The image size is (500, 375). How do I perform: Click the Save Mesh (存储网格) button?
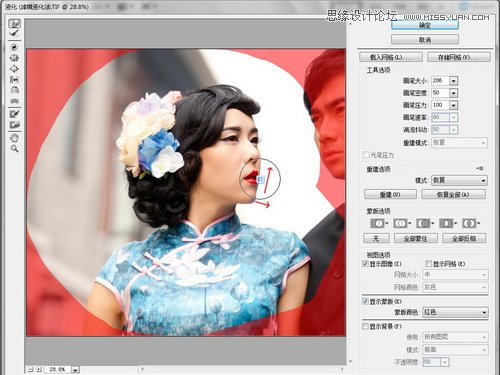point(459,57)
